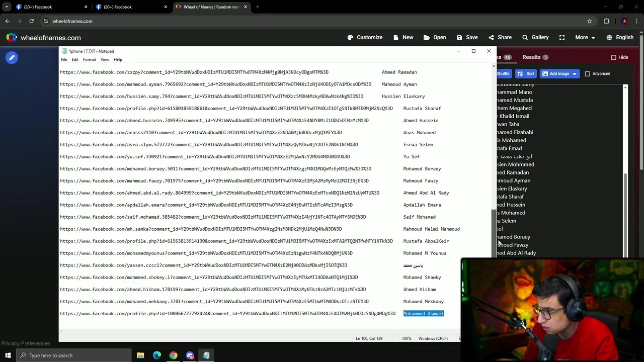Open Notepad Edit menu
644x362 pixels.
[75, 59]
